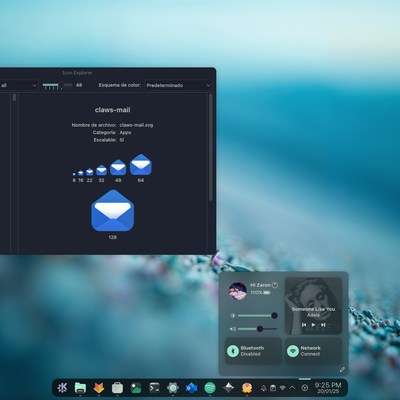Open Spotify from the dock
Screen dimensions: 400x400
click(x=210, y=388)
